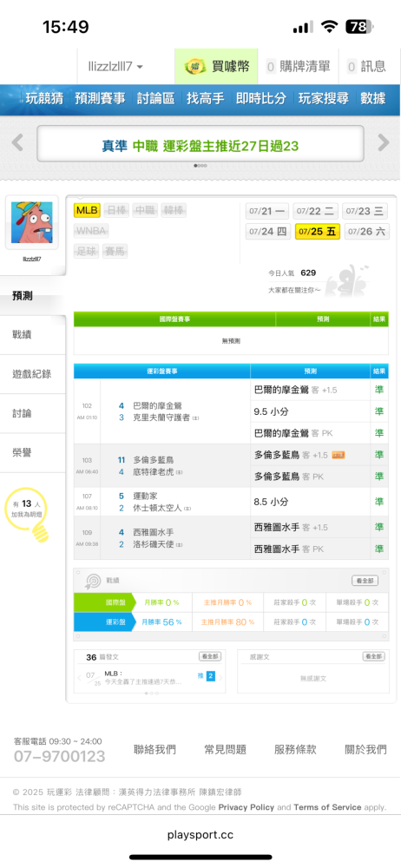
Task: Click the 克里夫蘭守護者 team name
Action: [x=161, y=418]
